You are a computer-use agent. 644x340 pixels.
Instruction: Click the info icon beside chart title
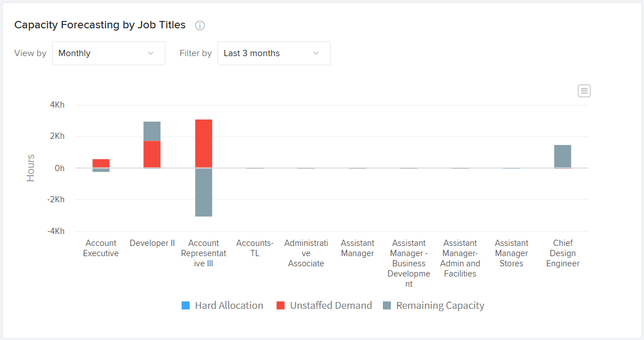click(x=199, y=25)
